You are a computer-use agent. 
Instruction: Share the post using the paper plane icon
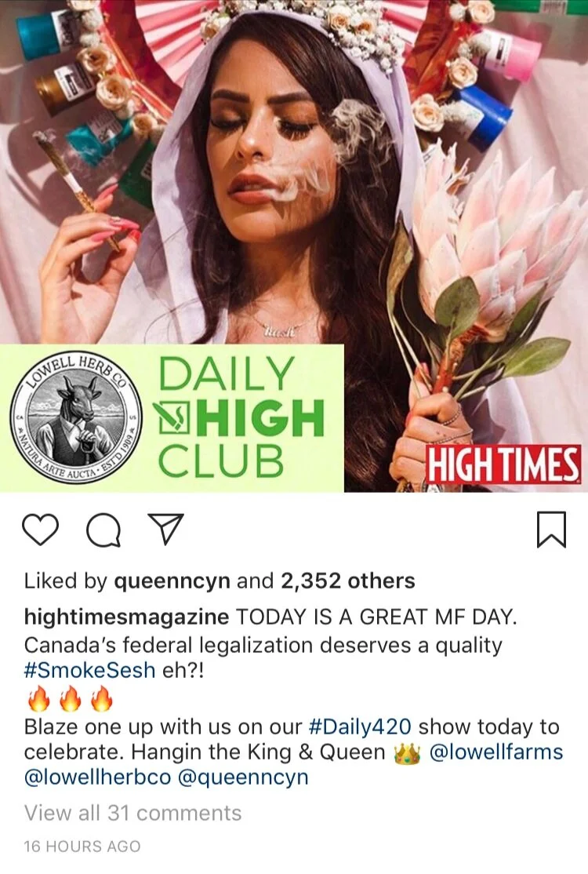pyautogui.click(x=165, y=530)
